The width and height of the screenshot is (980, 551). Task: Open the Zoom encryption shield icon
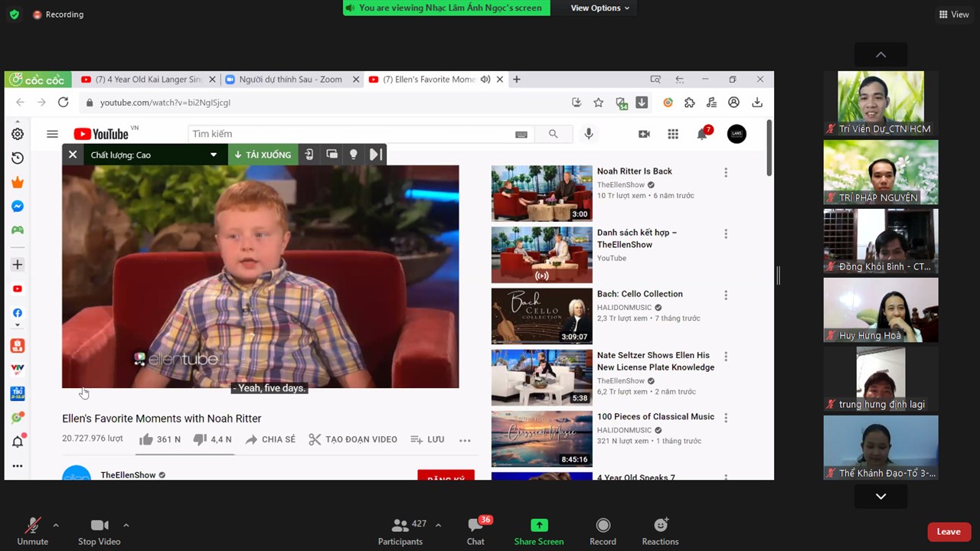coord(14,15)
